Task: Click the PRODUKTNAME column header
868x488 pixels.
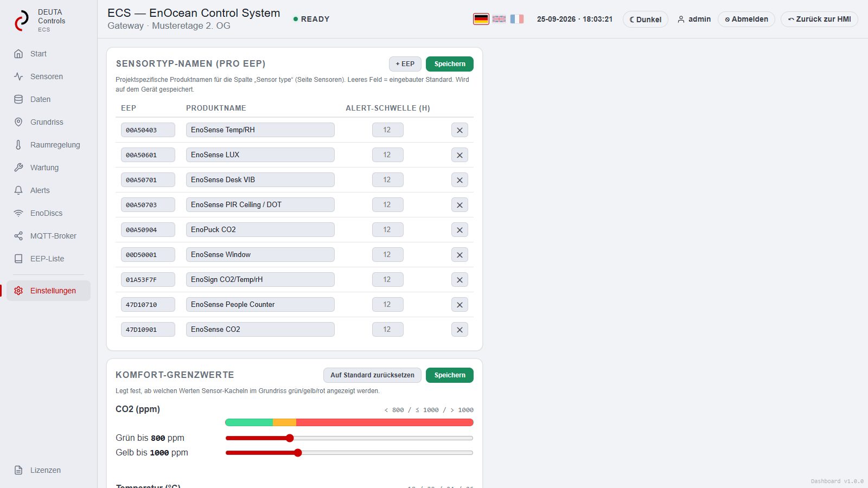Action: coord(216,108)
